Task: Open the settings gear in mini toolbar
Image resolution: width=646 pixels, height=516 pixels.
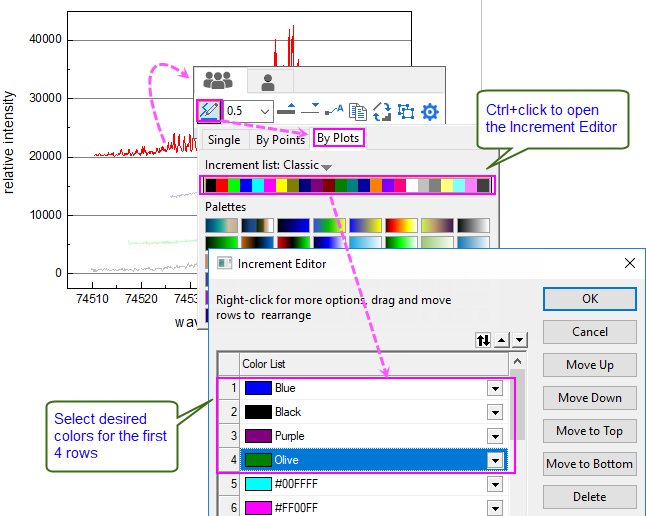Action: [430, 111]
